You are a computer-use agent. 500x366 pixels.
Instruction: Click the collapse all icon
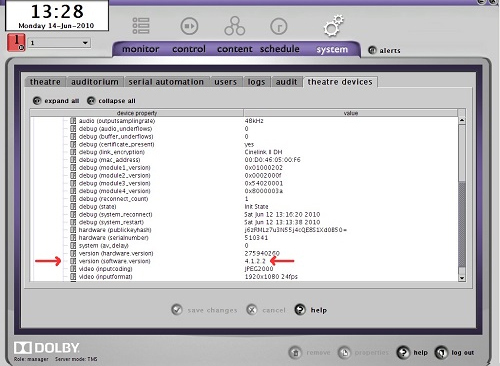click(91, 101)
